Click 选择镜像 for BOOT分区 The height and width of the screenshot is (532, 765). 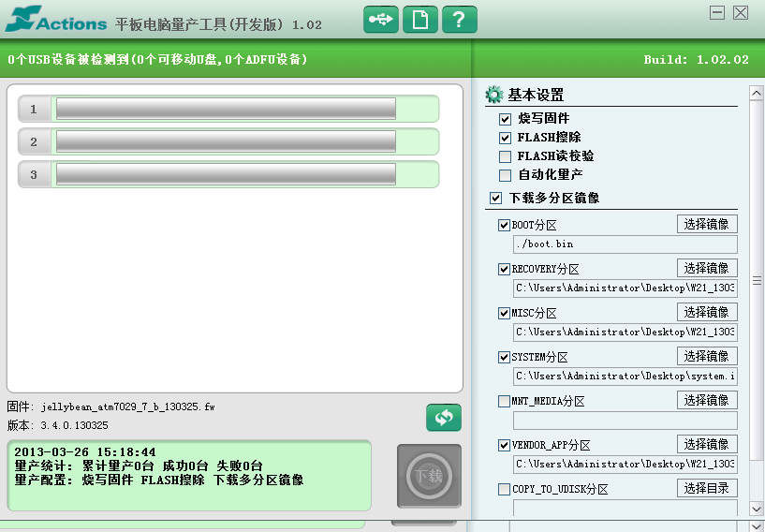(707, 224)
